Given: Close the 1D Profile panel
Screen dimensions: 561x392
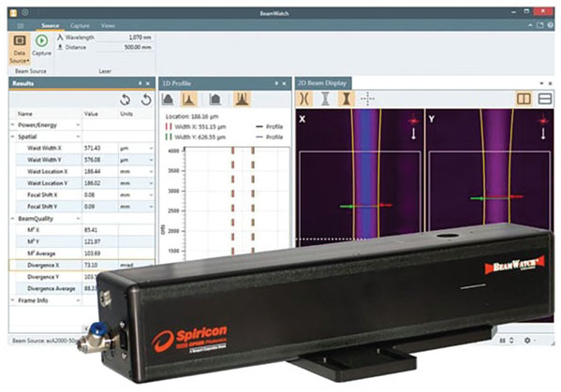Looking at the screenshot, I should tap(284, 83).
